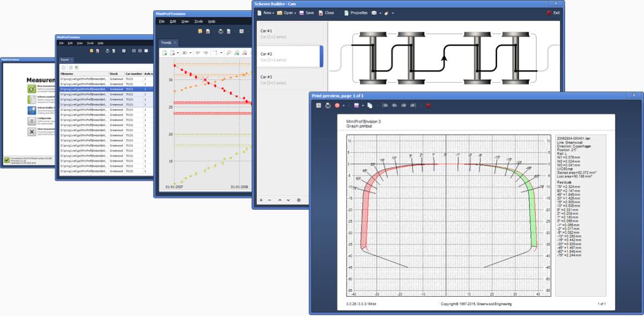Screen dimensions: 644x316
Task: Open the save format dropdown in Print preview
Action: coord(363,105)
